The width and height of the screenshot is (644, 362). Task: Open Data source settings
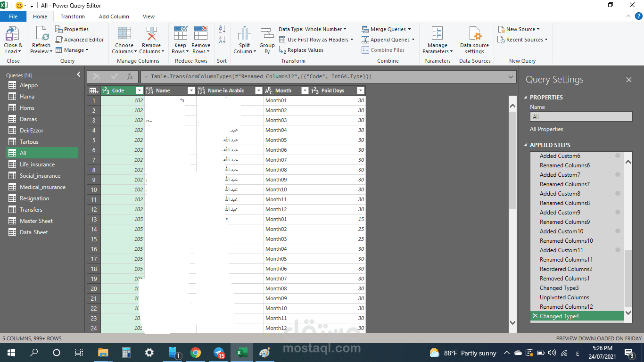pyautogui.click(x=474, y=41)
